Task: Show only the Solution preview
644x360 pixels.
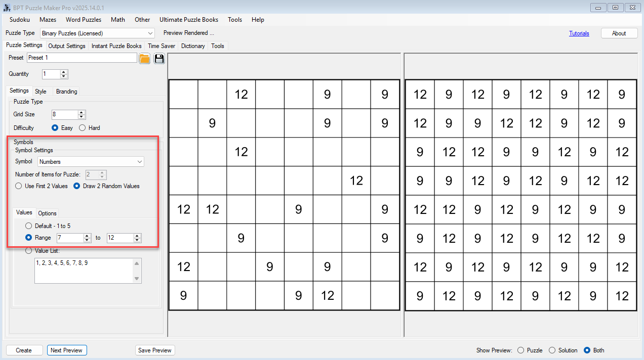Action: coord(552,350)
